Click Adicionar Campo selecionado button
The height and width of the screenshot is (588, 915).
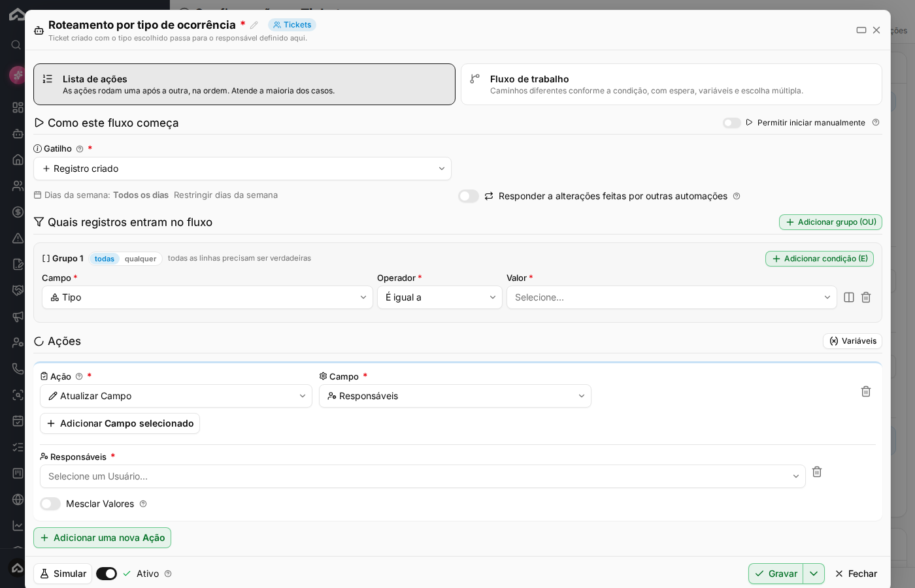click(x=120, y=423)
